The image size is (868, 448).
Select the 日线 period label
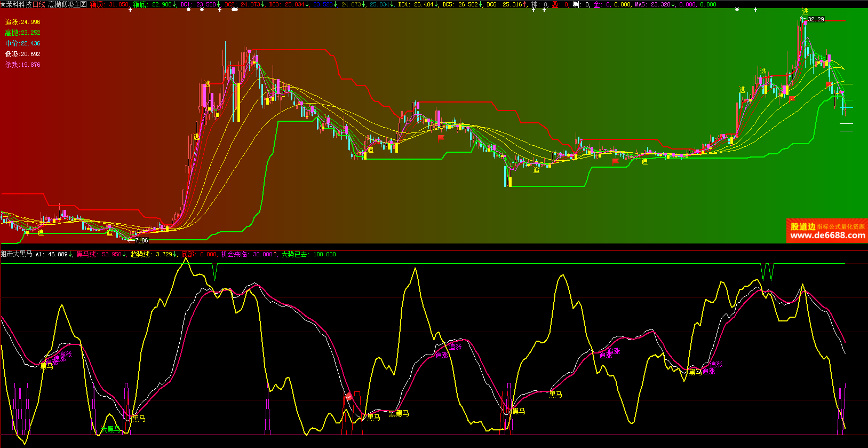tap(39, 4)
